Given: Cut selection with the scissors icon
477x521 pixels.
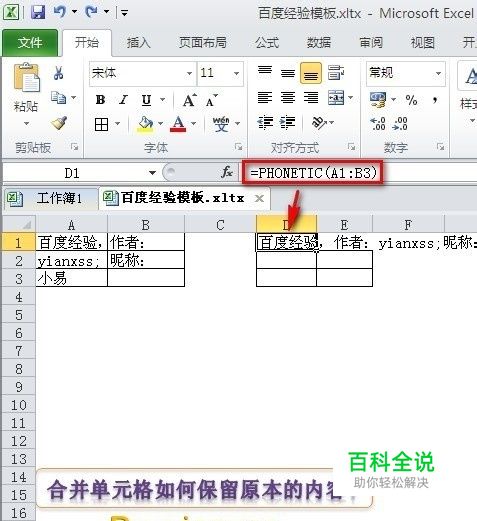Looking at the screenshot, I should (x=58, y=73).
